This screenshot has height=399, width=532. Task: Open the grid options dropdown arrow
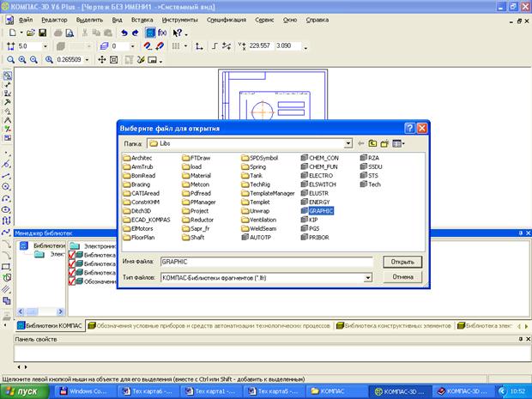point(185,46)
